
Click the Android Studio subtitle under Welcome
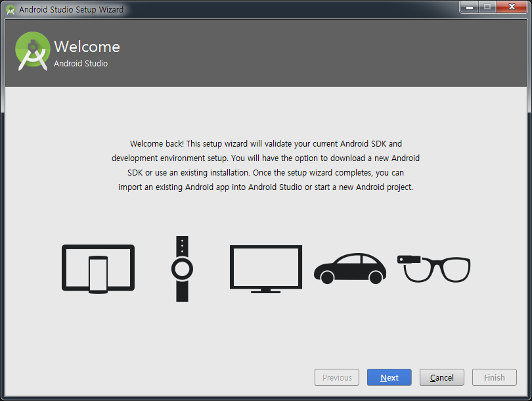coord(81,64)
